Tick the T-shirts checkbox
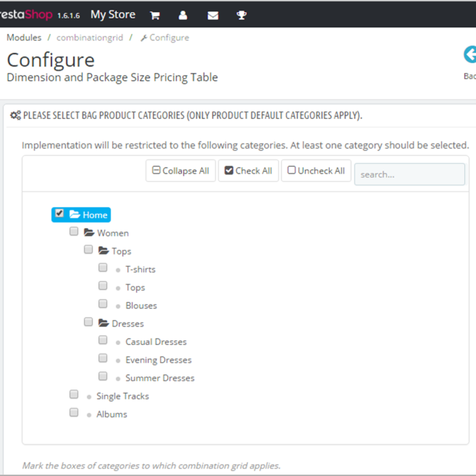The height and width of the screenshot is (476, 476). coord(103,268)
